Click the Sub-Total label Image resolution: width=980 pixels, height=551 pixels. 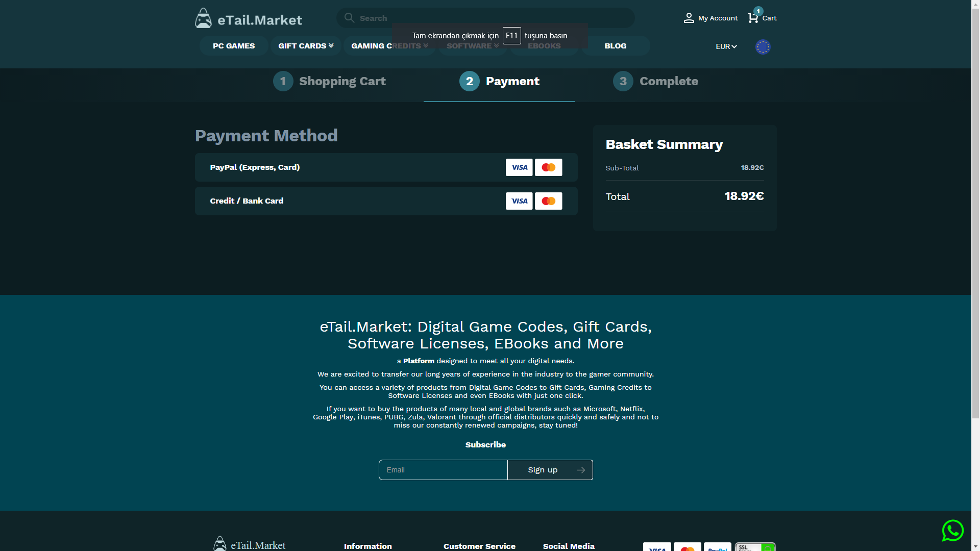point(622,168)
